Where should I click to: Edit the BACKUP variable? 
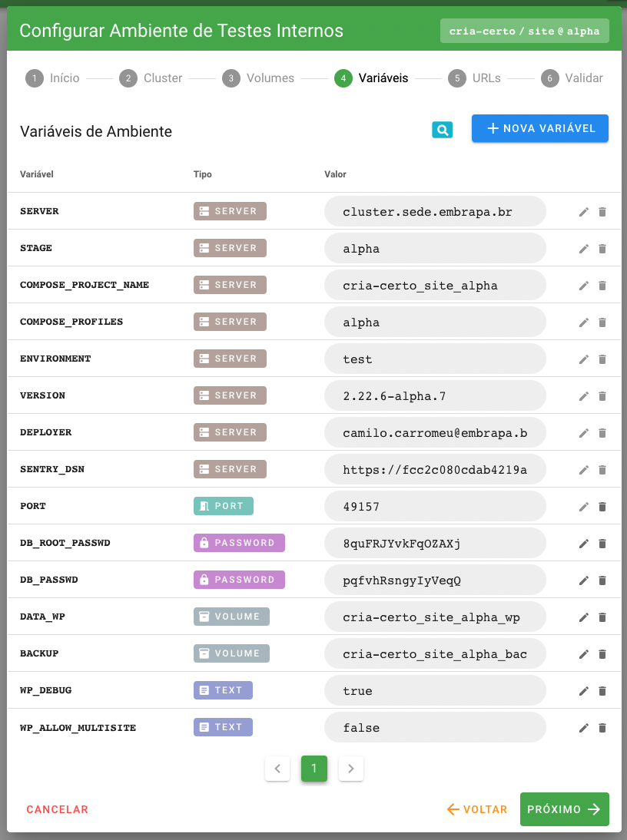pyautogui.click(x=584, y=654)
